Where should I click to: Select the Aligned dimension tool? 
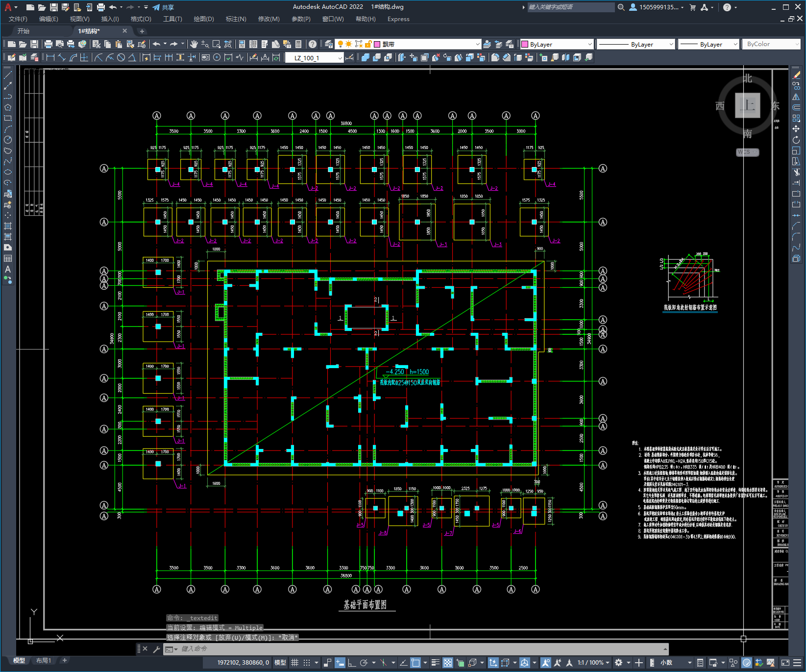tap(62, 57)
